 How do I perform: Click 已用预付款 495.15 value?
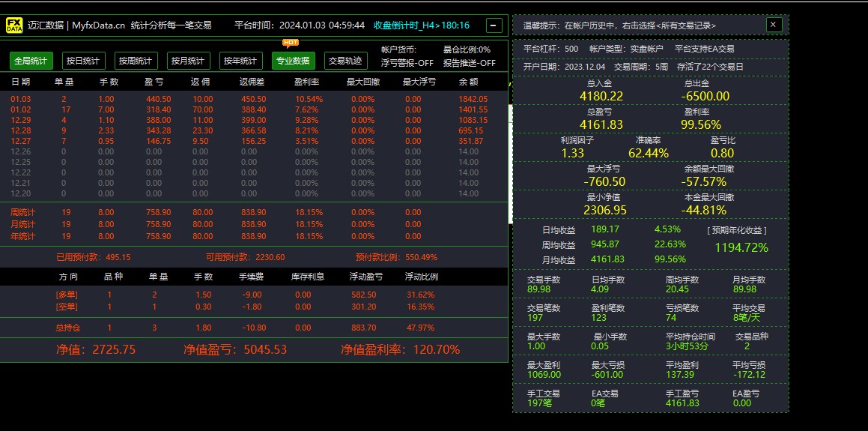[118, 257]
